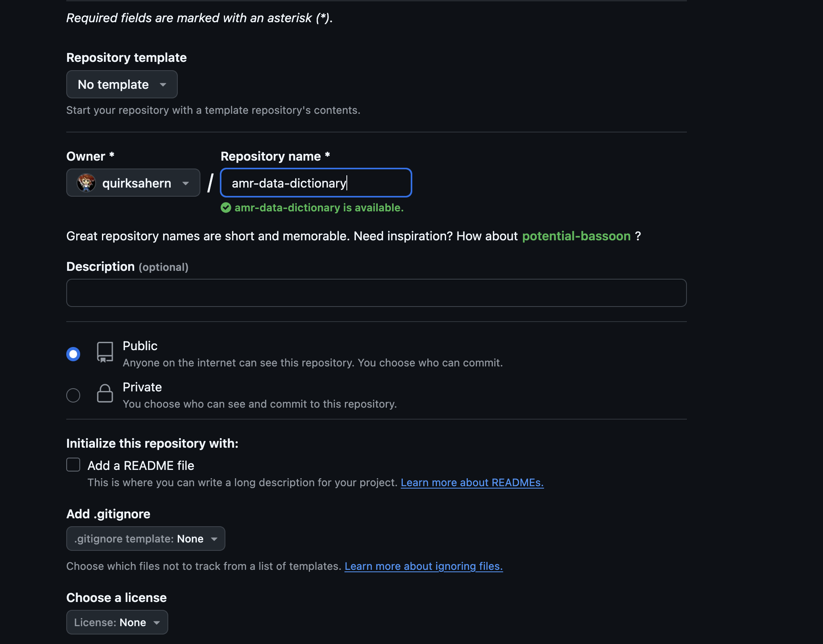Click the green availability checkmark icon
The width and height of the screenshot is (823, 644).
[226, 208]
